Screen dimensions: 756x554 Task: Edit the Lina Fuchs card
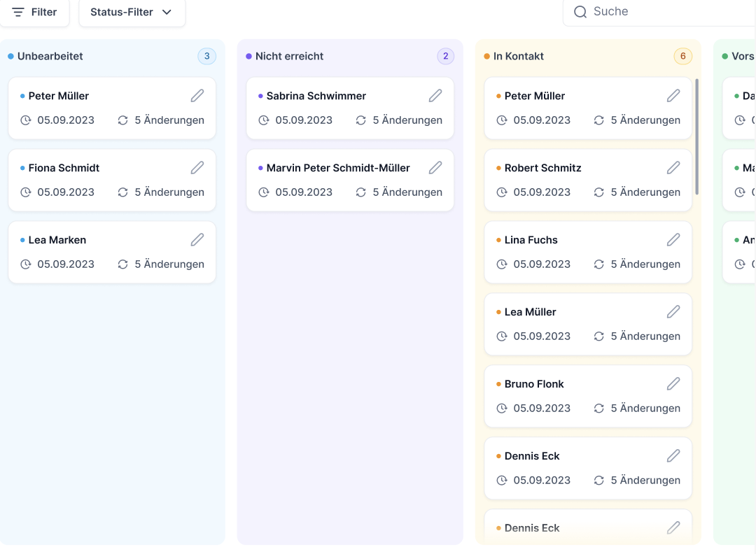673,240
